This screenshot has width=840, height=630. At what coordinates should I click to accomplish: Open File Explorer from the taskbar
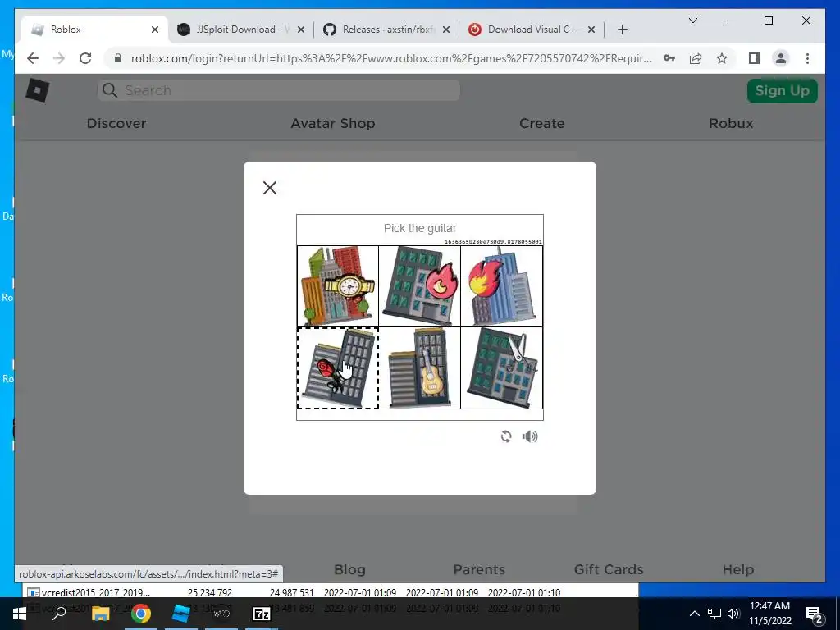click(100, 614)
